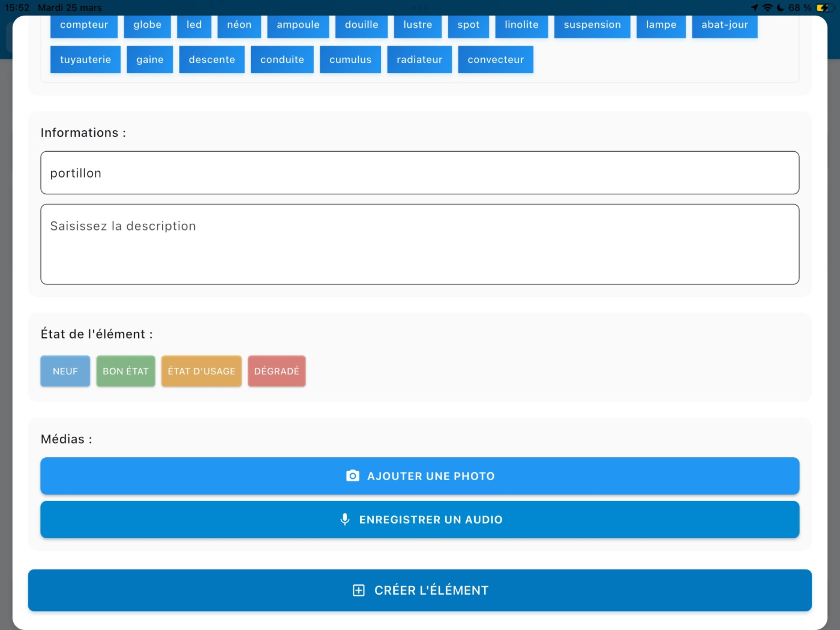Tap the location arrow status icon
This screenshot has width=840, height=630.
(x=754, y=8)
